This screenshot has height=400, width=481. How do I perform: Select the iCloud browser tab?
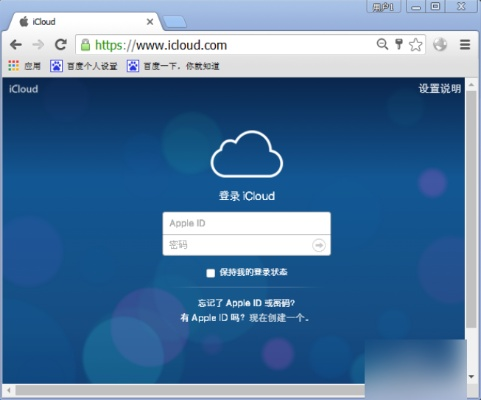85,22
